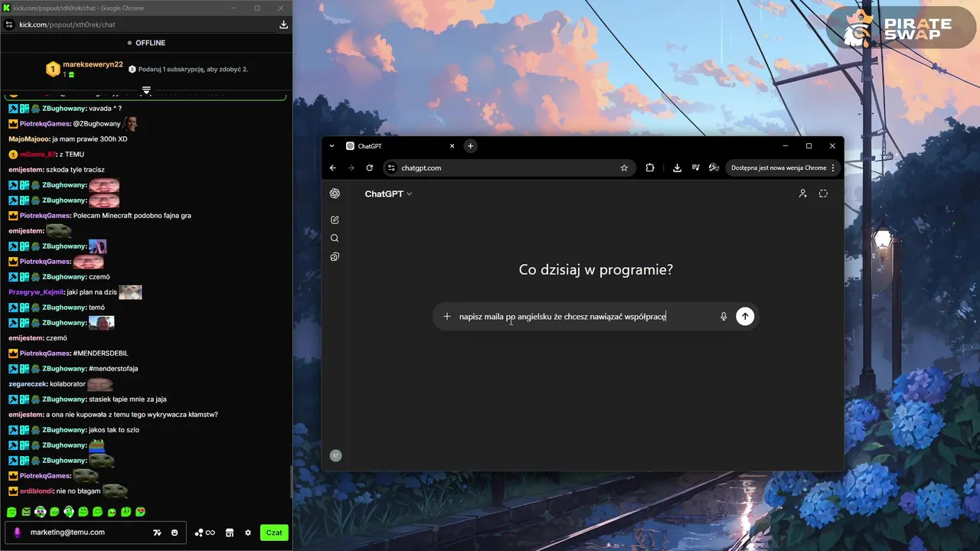Viewport: 980px width, 551px height.
Task: Click the green Czat send button
Action: click(x=274, y=533)
